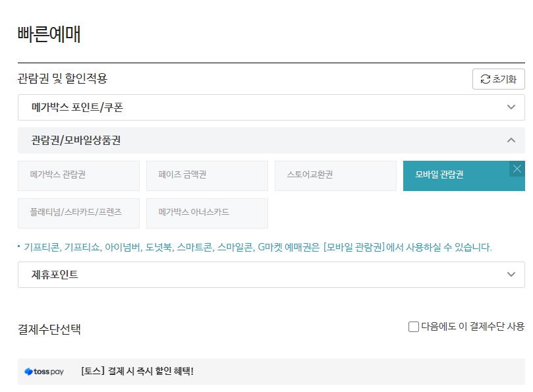Click the down chevron on 제휴포인트 row
Screen dimensions: 533x392
(511, 274)
